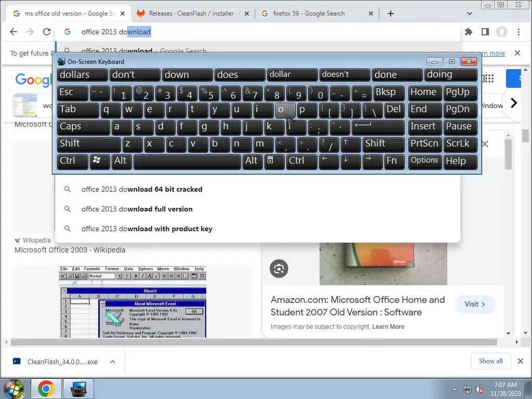
Task: Choose the 'doesn't' word prediction
Action: tap(345, 75)
